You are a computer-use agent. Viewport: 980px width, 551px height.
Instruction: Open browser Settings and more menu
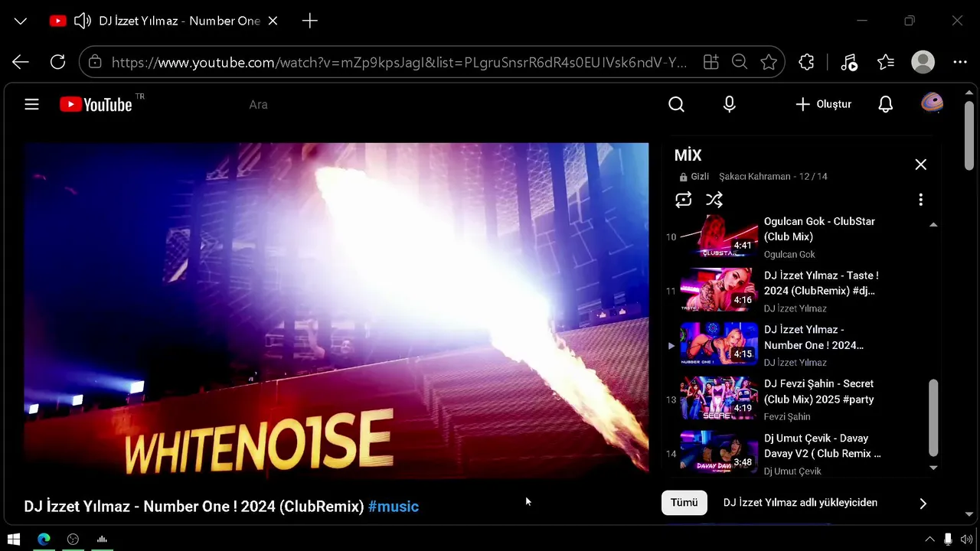point(960,63)
